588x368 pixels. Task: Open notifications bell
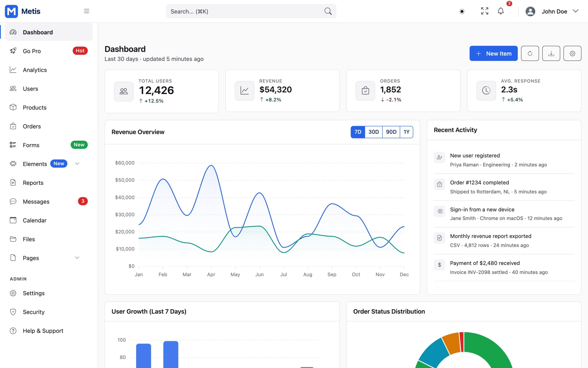click(x=501, y=11)
